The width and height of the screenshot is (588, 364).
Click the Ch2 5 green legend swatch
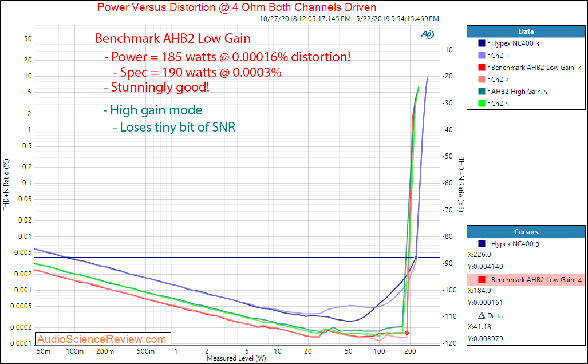[482, 103]
